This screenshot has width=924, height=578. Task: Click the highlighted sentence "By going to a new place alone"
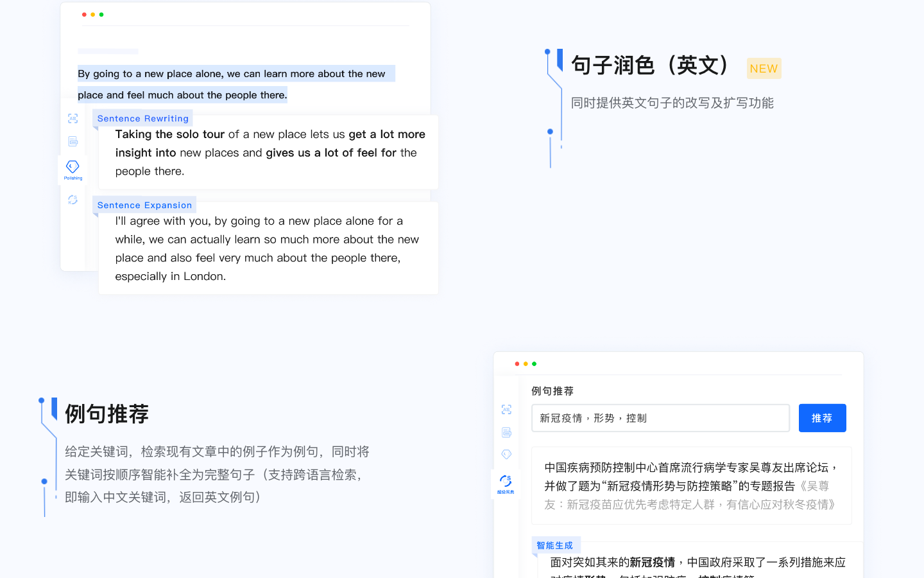[x=231, y=74]
